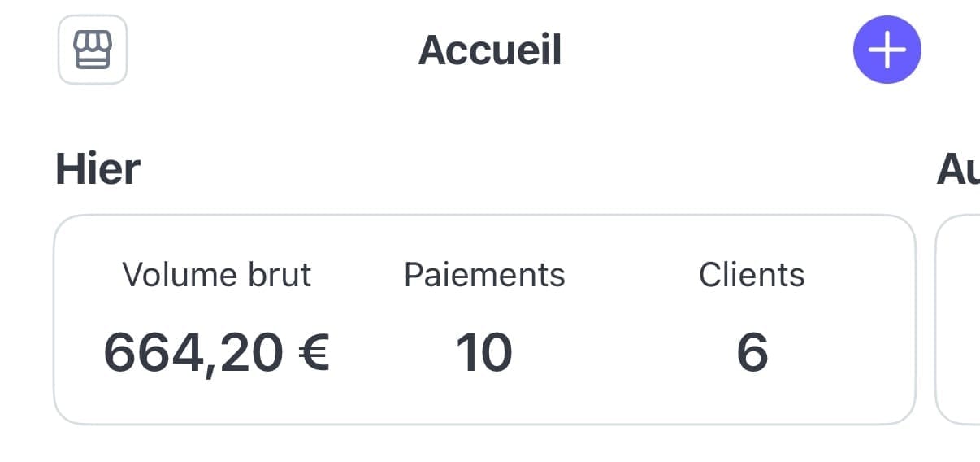Open the payments count 10

[484, 353]
